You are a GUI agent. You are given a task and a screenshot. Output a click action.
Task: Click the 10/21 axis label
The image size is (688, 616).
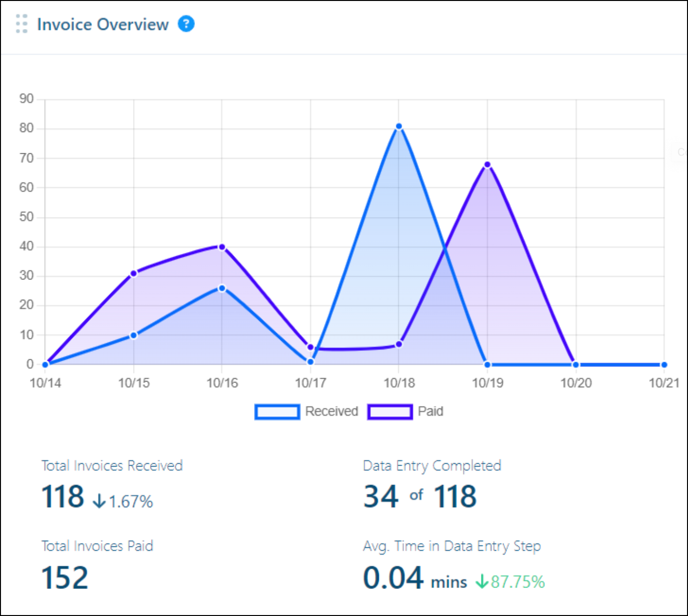coord(663,383)
